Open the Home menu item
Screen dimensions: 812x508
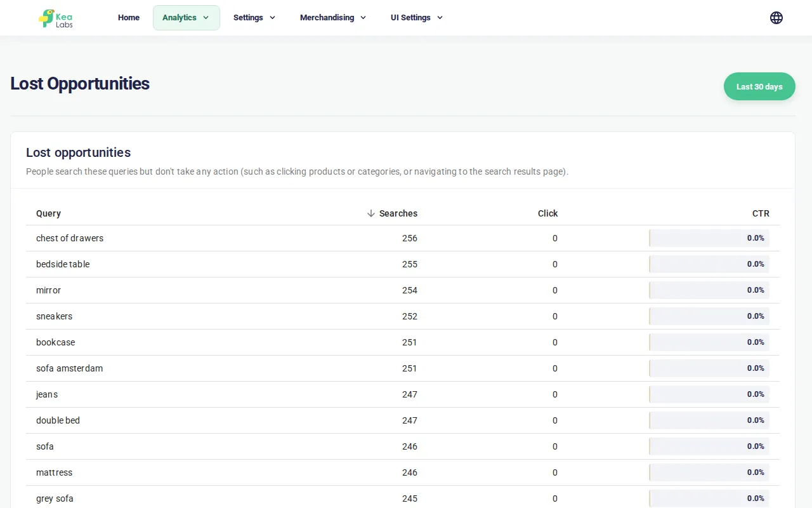[129, 18]
